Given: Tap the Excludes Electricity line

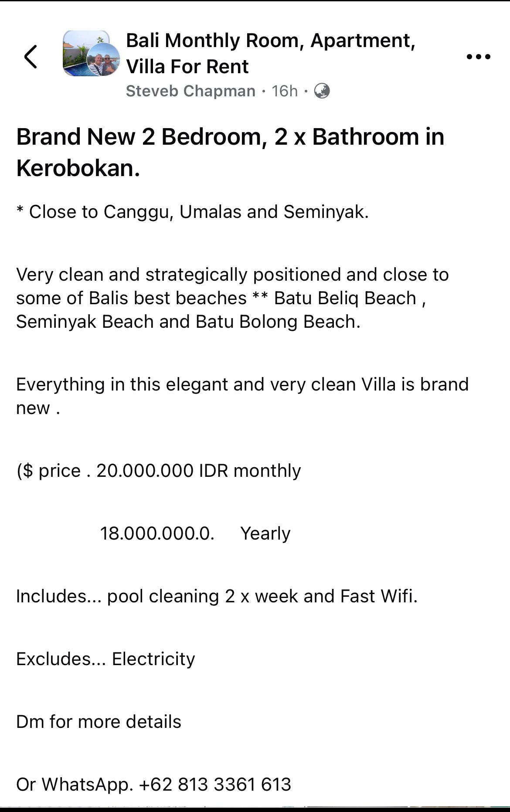Looking at the screenshot, I should pyautogui.click(x=105, y=659).
